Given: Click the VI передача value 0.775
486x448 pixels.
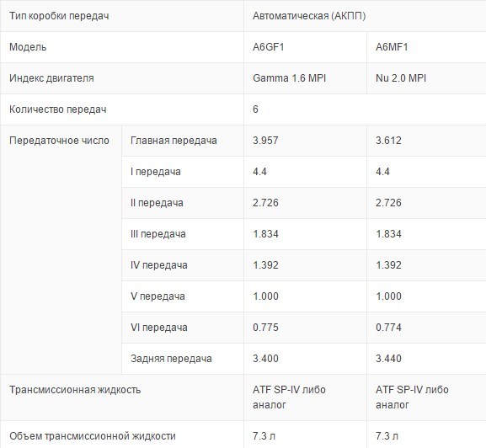Looking at the screenshot, I should (265, 328).
